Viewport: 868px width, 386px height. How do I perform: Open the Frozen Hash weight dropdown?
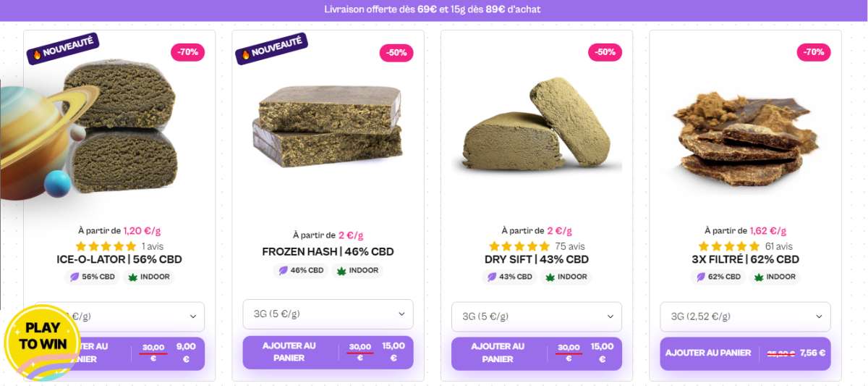click(328, 314)
